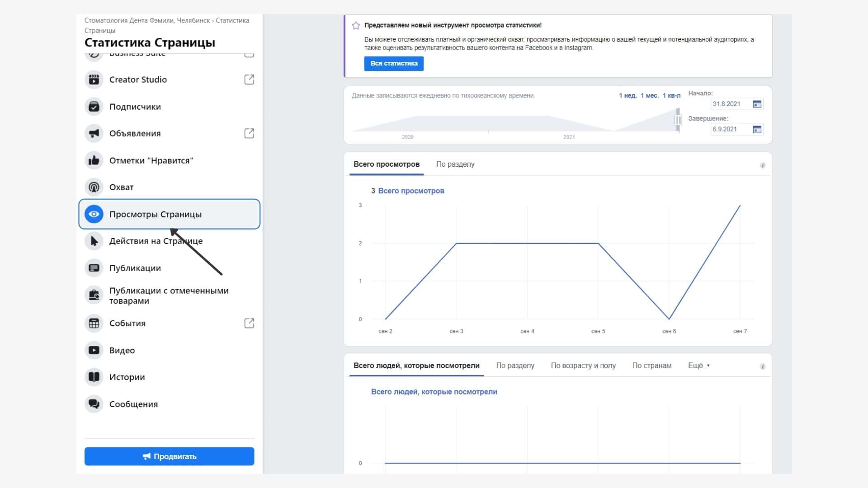The image size is (868, 488).
Task: Open Охват statistics section
Action: pyautogui.click(x=170, y=187)
